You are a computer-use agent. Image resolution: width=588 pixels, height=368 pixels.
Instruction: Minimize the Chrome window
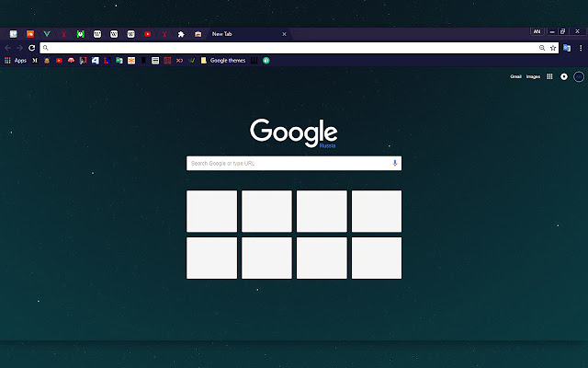tap(552, 31)
